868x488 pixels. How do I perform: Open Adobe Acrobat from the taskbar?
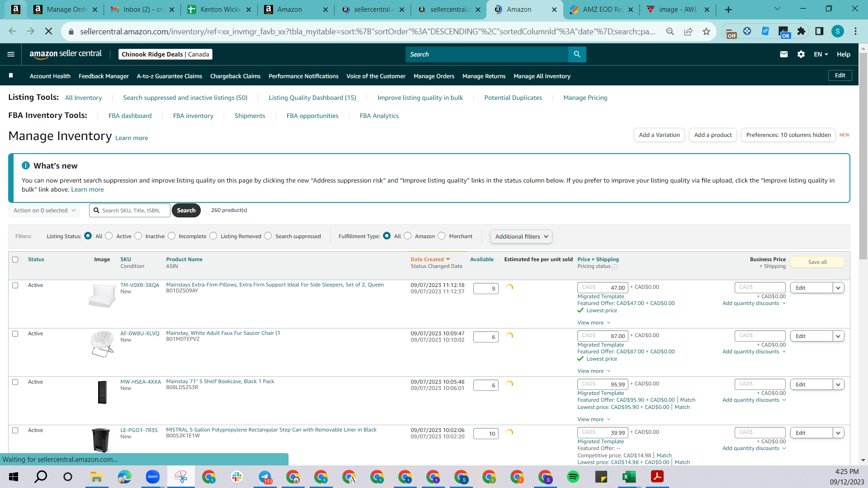[x=657, y=477]
